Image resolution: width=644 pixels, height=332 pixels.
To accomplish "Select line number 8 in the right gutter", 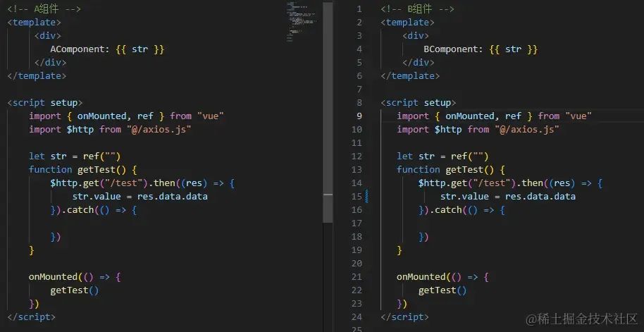I will pyautogui.click(x=359, y=103).
